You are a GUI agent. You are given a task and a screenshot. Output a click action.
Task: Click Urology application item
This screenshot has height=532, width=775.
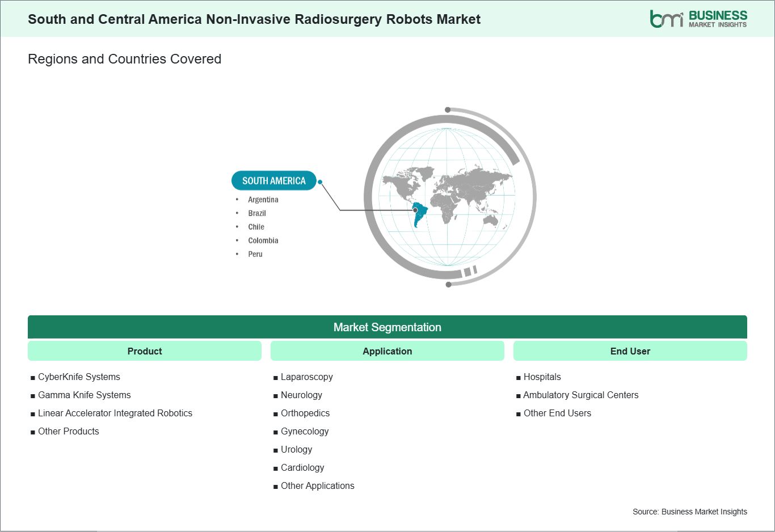pyautogui.click(x=297, y=449)
